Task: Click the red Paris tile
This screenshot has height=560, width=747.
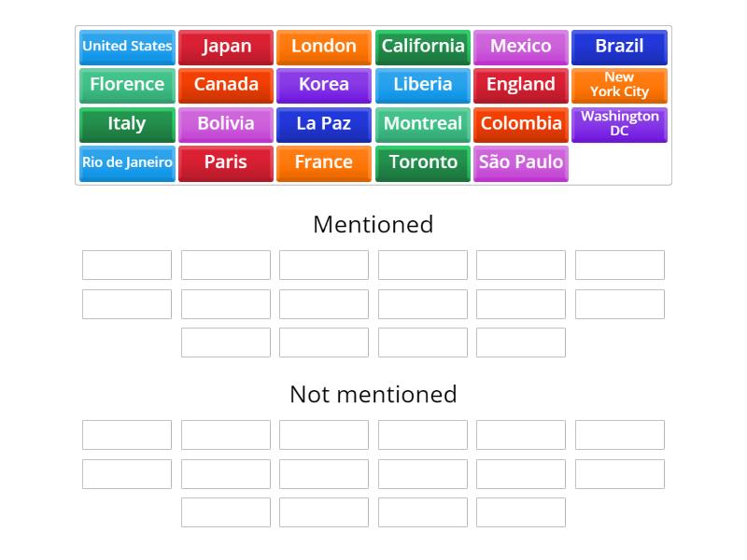Action: coord(226,164)
